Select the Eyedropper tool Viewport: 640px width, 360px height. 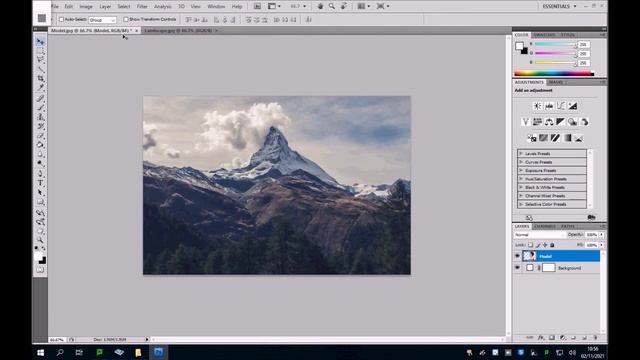[40, 87]
